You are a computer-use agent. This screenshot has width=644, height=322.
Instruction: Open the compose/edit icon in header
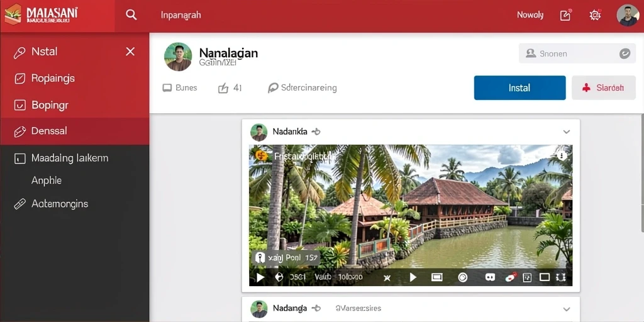click(x=565, y=15)
